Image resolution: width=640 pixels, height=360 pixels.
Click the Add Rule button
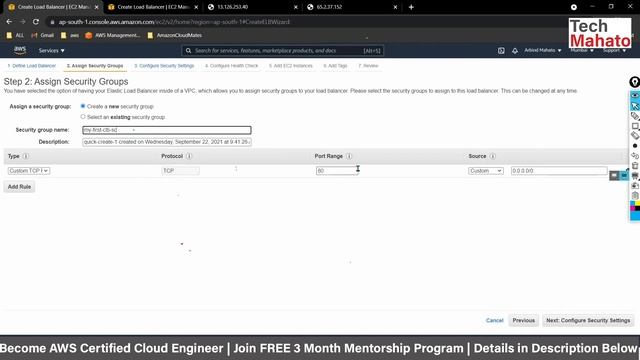point(19,187)
